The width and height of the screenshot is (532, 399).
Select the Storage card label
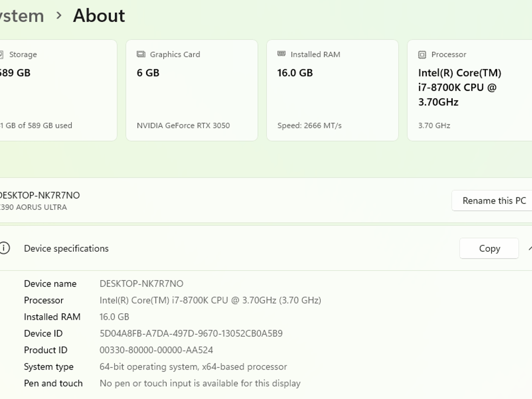23,54
